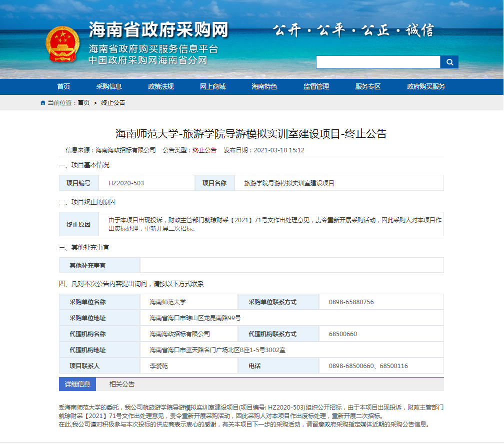Click the search magnifier button

tap(449, 62)
